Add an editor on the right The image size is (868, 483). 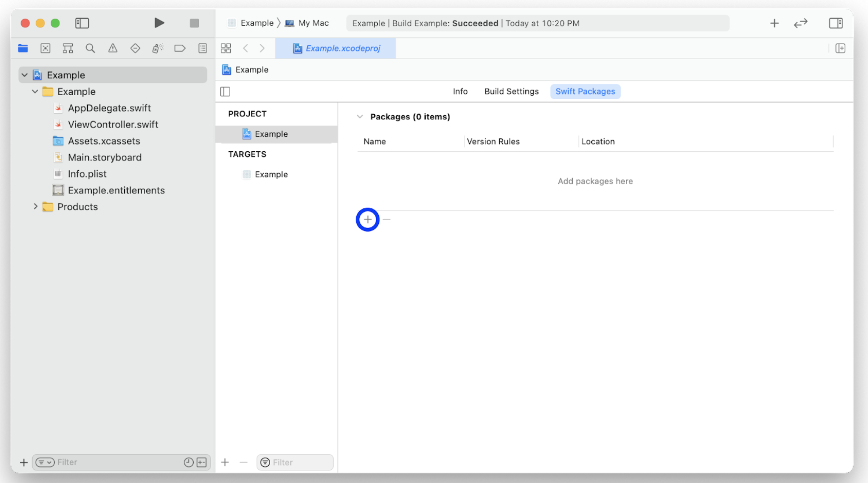840,48
